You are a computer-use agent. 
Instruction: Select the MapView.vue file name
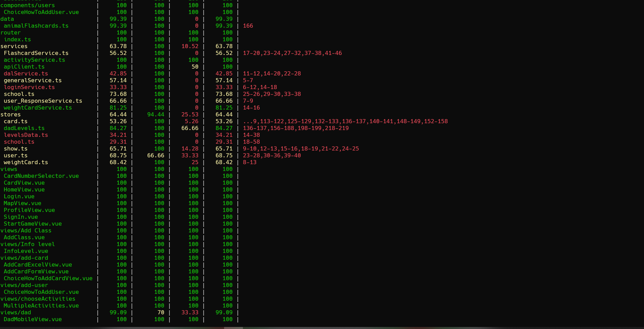[x=23, y=203]
